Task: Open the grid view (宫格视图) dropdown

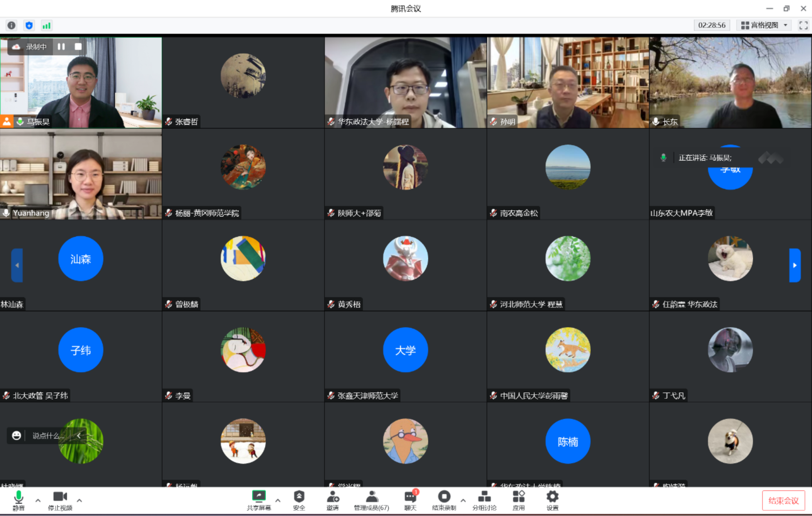Action: [764, 25]
